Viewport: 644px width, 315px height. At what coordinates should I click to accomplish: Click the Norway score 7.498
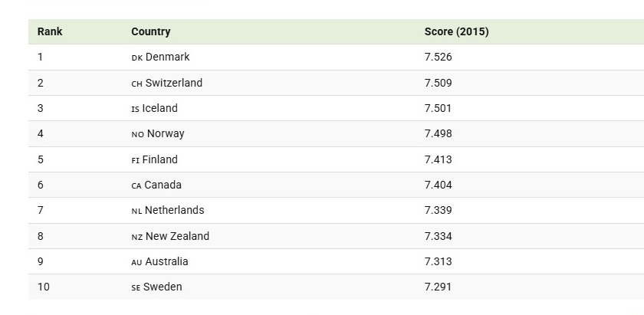(439, 133)
